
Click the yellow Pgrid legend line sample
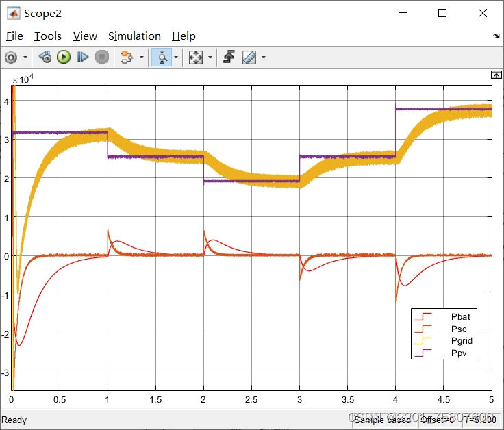pyautogui.click(x=423, y=341)
